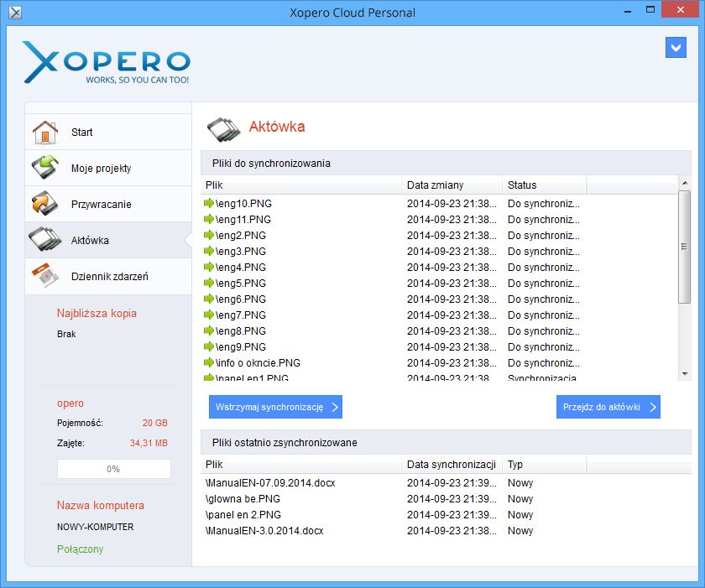705x588 pixels.
Task: Select the \eng10.PNG file name
Action: click(243, 204)
